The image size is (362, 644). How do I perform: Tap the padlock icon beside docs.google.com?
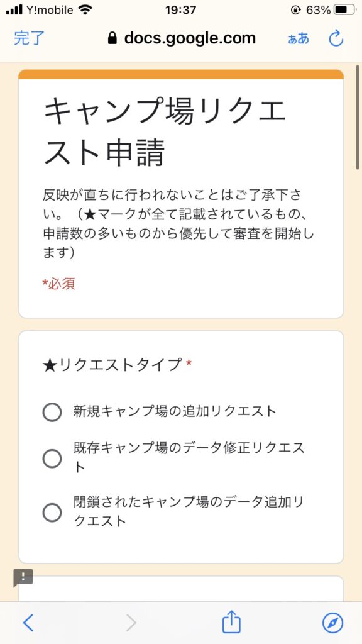click(x=112, y=38)
